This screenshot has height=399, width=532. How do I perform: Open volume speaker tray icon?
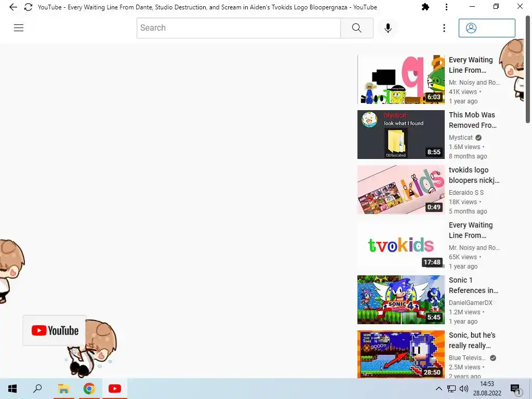point(463,389)
